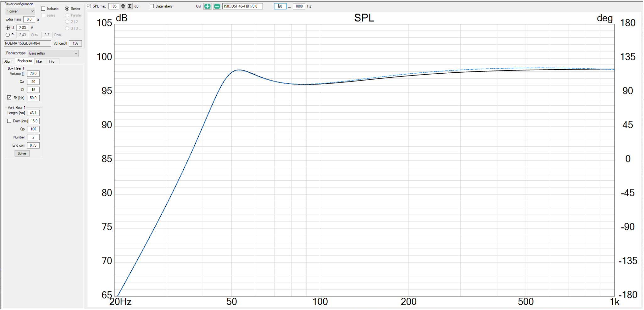Click the Vd [cm3] 156 field
Image resolution: width=644 pixels, height=310 pixels.
click(75, 43)
